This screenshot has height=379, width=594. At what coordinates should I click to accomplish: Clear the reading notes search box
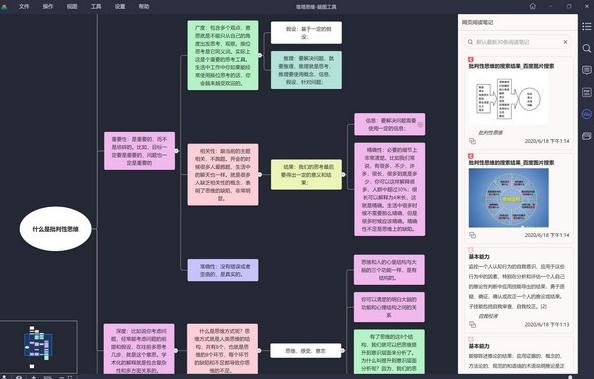tap(565, 42)
